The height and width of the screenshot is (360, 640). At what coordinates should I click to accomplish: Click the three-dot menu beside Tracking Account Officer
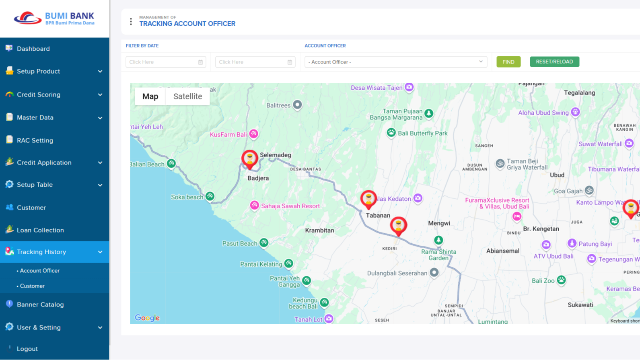(131, 22)
